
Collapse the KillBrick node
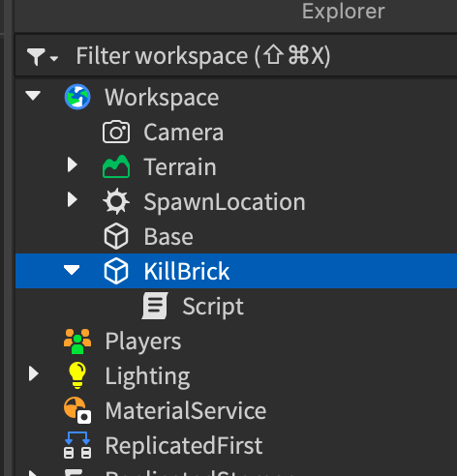[72, 270]
